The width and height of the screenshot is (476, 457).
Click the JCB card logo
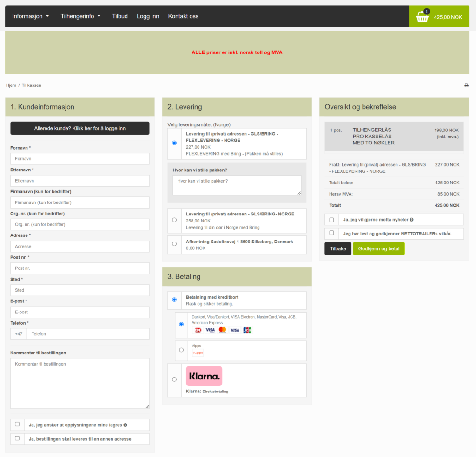247,330
